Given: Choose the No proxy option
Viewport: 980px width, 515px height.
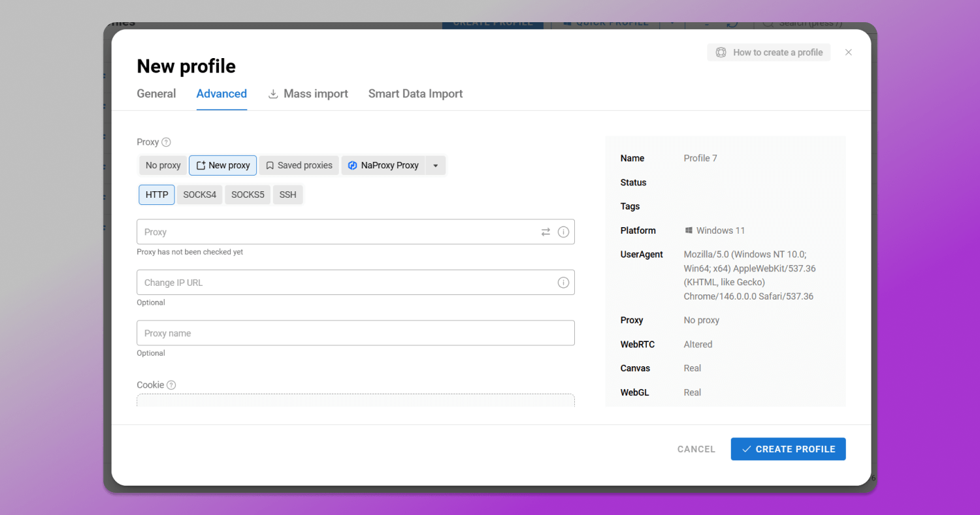Looking at the screenshot, I should coord(163,165).
